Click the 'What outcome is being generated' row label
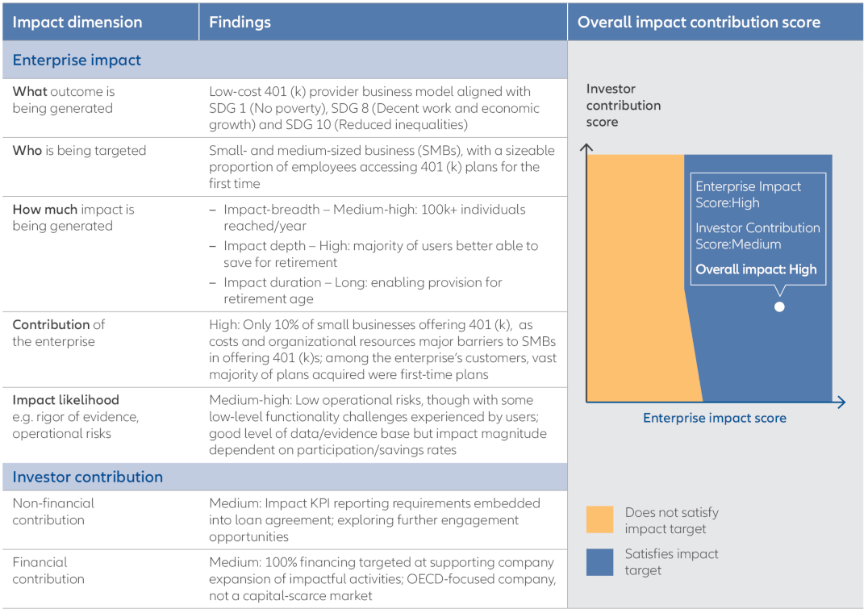The width and height of the screenshot is (868, 613). [63, 100]
